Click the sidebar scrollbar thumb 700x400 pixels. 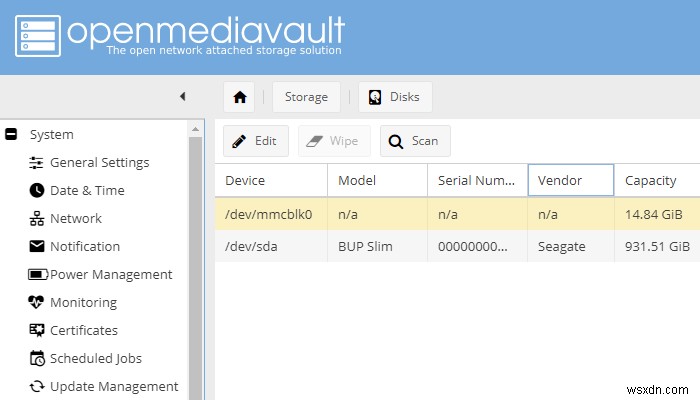coord(196,268)
